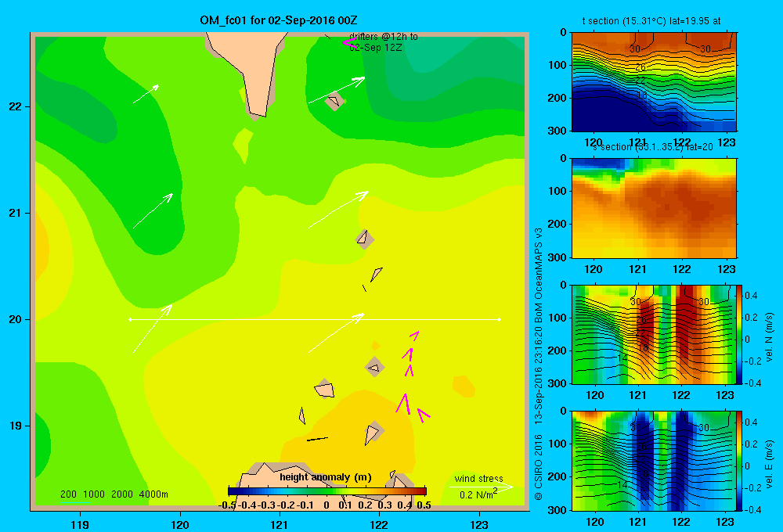The height and width of the screenshot is (532, 783).
Task: Select the 'vel. E (m/s)' color scale bar
Action: click(739, 461)
